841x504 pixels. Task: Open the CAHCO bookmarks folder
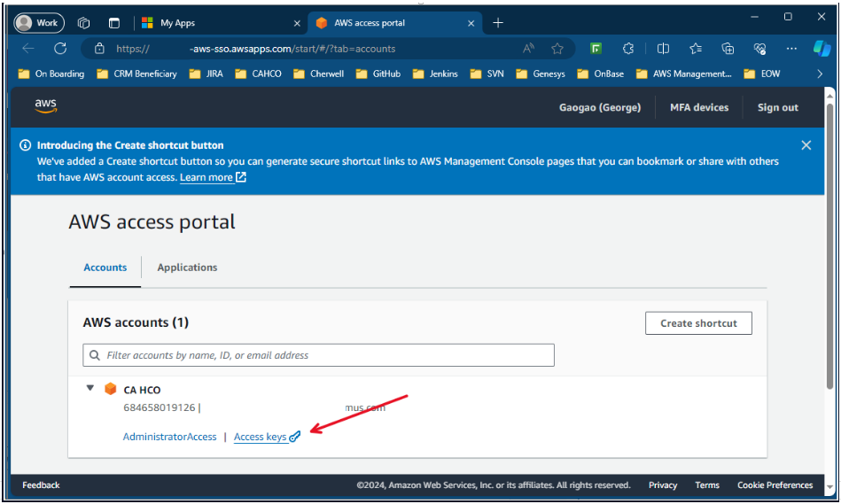tap(259, 74)
